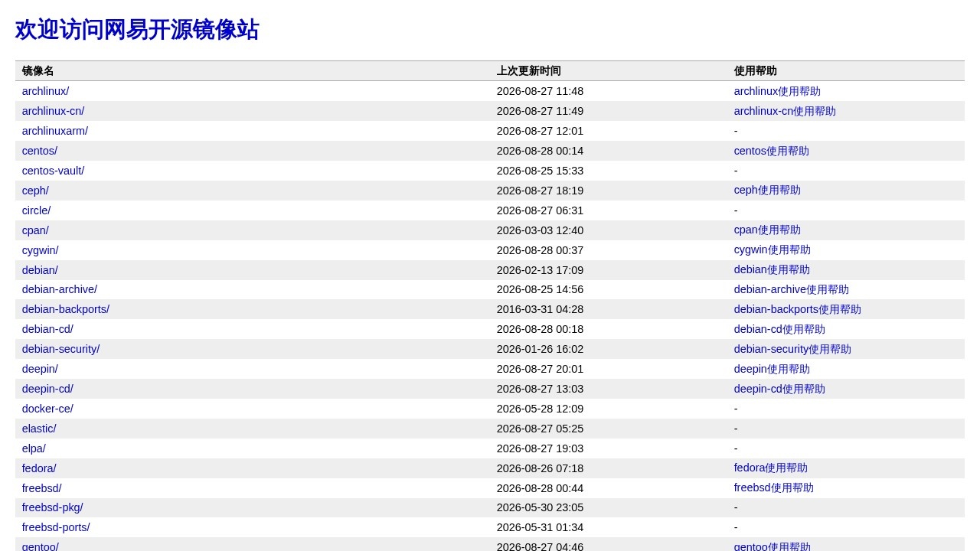Click the timestamp 2026-08-27 20:01

tap(540, 369)
